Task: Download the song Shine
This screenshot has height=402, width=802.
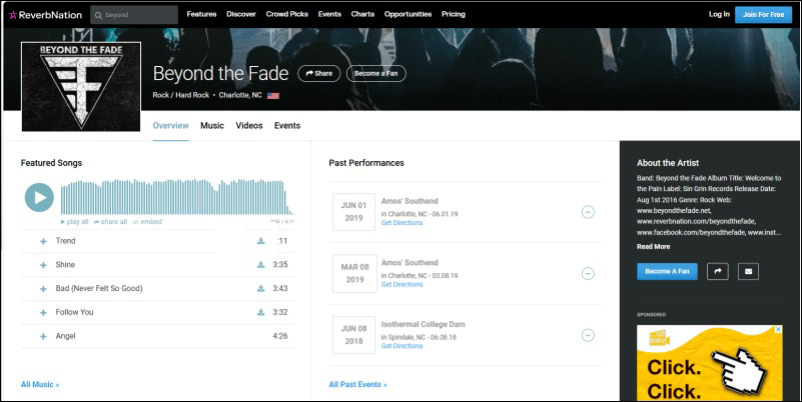Action: [261, 264]
